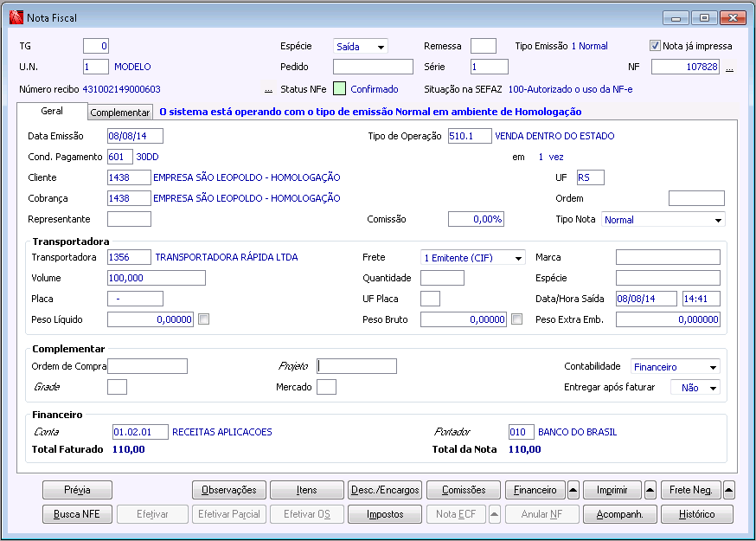
Task: Open Impostos from the bottom buttons
Action: (385, 514)
